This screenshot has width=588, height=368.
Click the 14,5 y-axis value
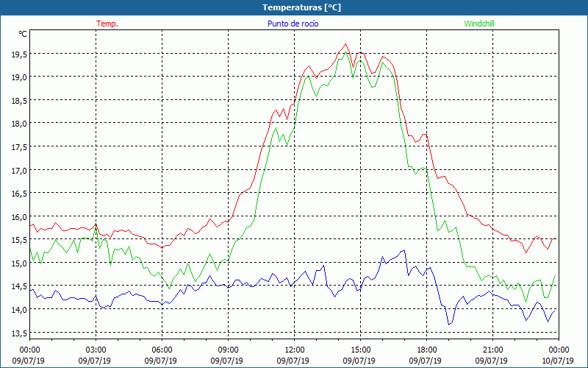19,287
